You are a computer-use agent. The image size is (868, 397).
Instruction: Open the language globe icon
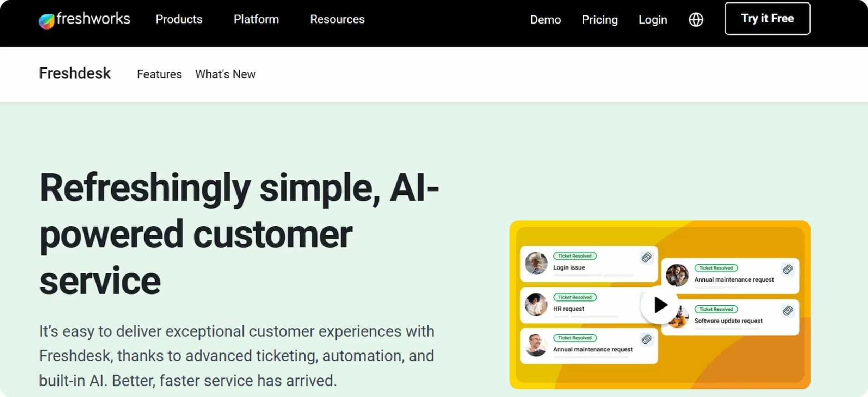(x=696, y=19)
